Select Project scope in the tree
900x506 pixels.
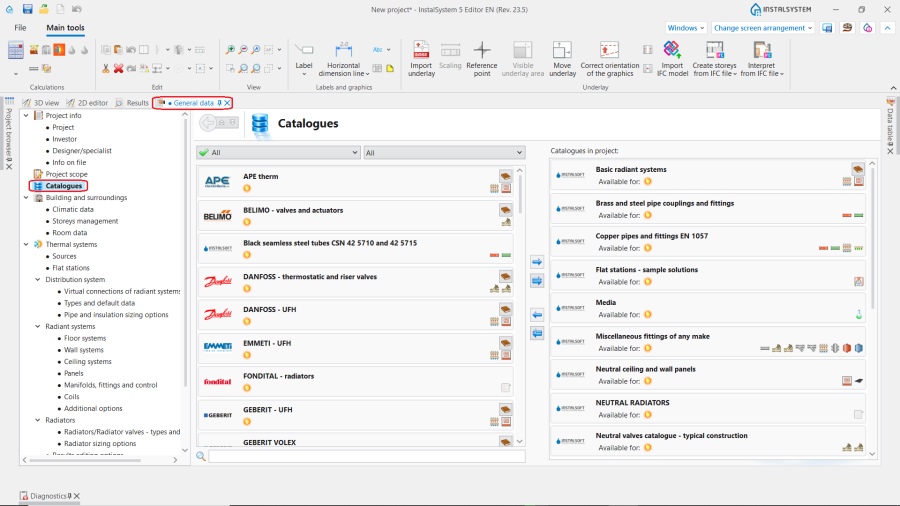click(67, 174)
